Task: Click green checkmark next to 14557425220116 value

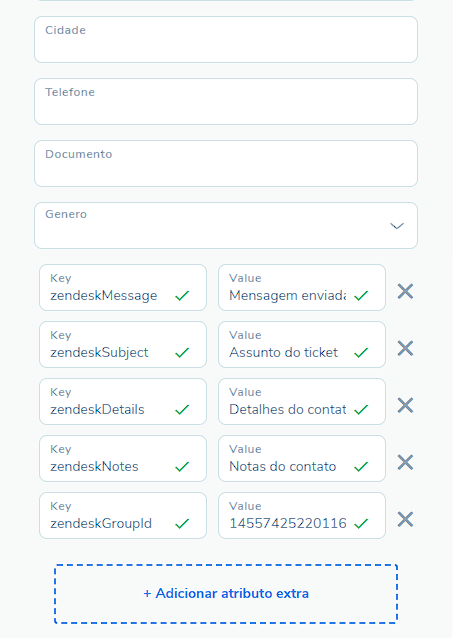Action: pos(361,523)
